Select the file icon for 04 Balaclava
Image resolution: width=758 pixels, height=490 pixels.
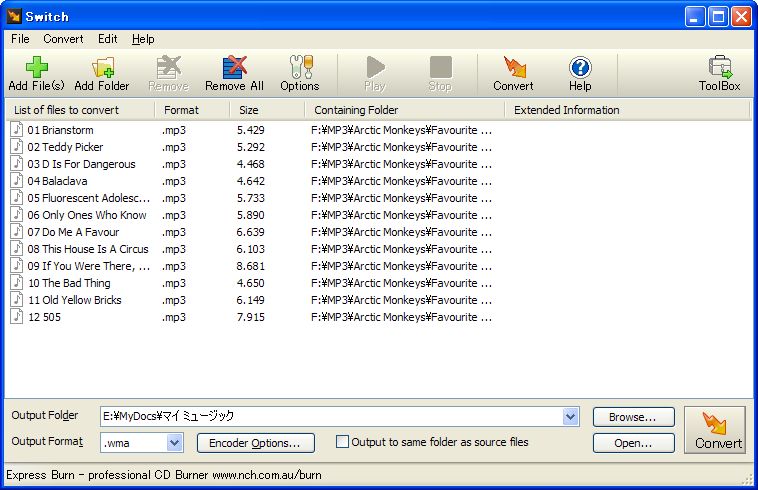pyautogui.click(x=17, y=180)
